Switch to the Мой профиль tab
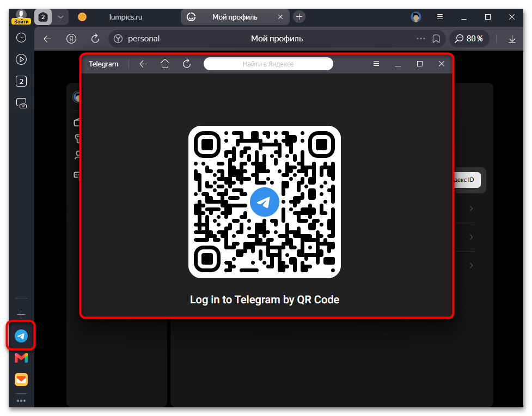The image size is (532, 416). coord(235,17)
